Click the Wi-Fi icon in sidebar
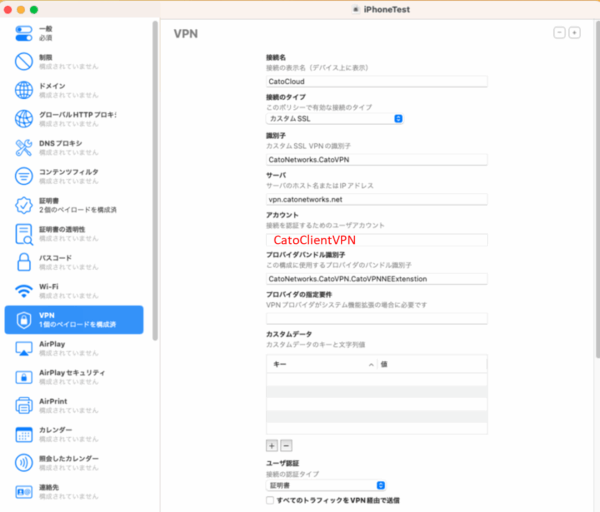 coord(25,291)
